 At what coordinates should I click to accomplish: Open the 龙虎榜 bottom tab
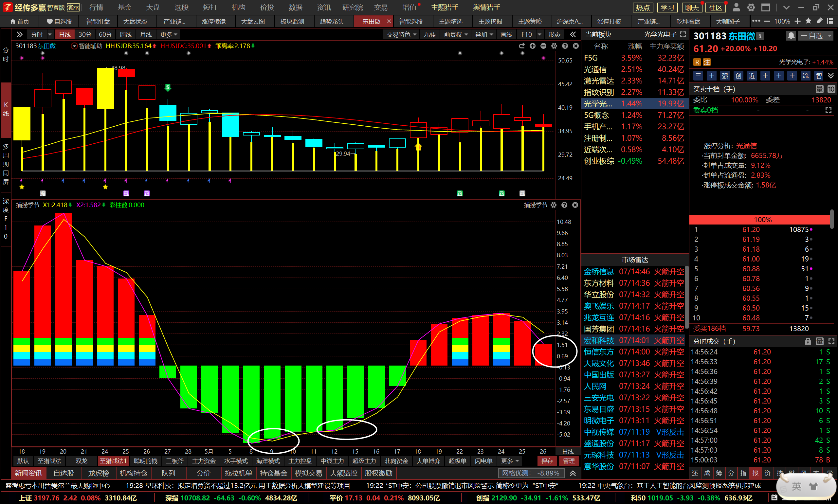tap(99, 473)
